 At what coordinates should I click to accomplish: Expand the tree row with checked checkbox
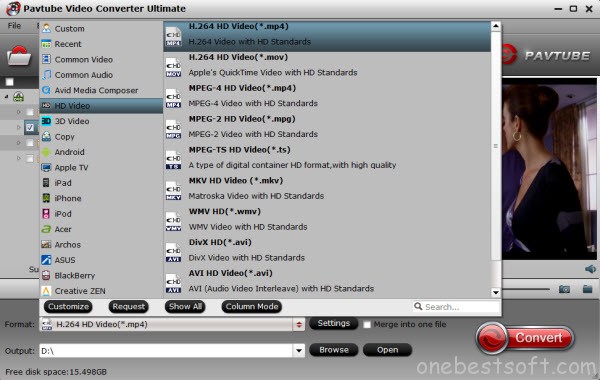[x=18, y=127]
